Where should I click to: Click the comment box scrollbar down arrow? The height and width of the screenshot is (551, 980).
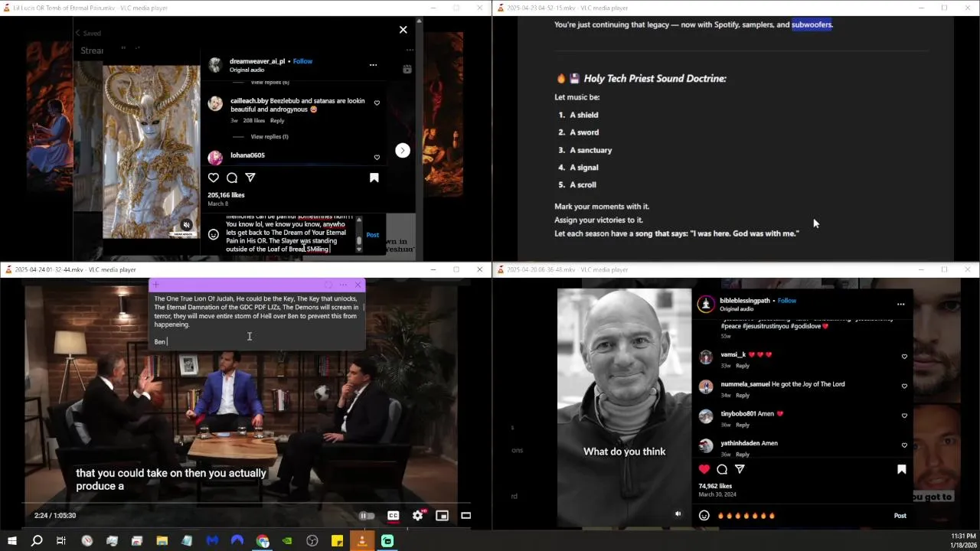coord(359,249)
